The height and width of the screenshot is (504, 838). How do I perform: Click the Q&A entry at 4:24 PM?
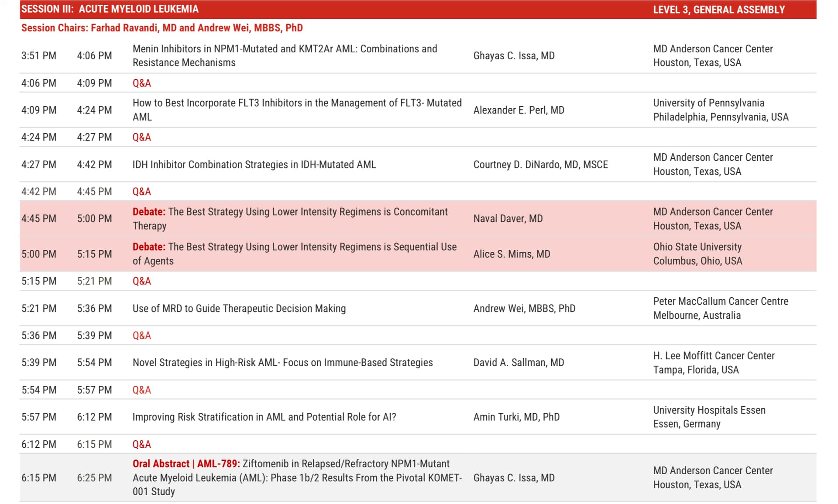click(x=141, y=137)
